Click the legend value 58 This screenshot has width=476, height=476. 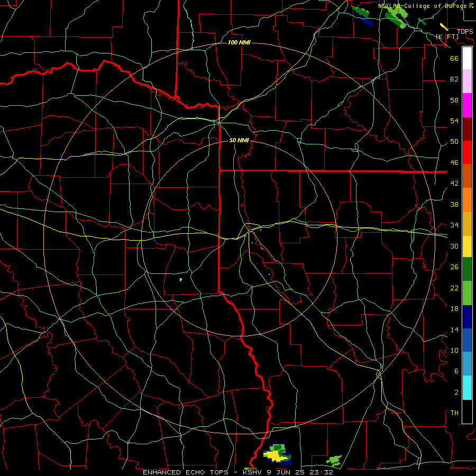click(x=454, y=100)
